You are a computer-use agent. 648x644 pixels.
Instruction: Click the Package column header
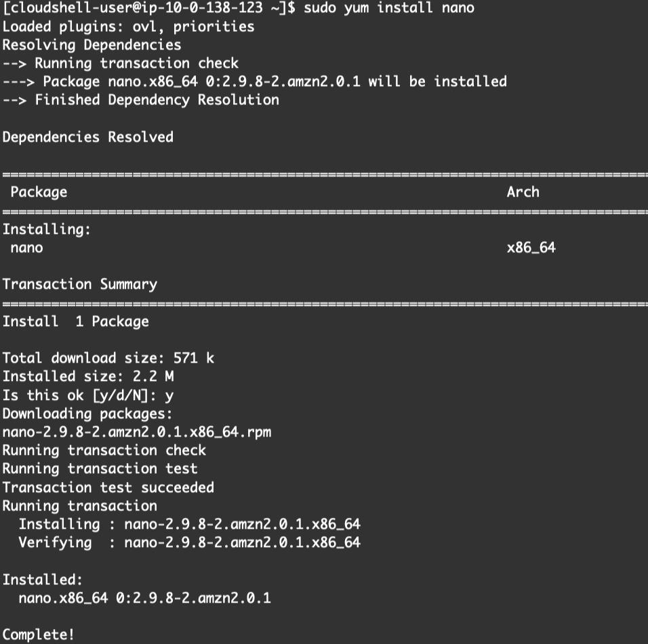pyautogui.click(x=39, y=192)
